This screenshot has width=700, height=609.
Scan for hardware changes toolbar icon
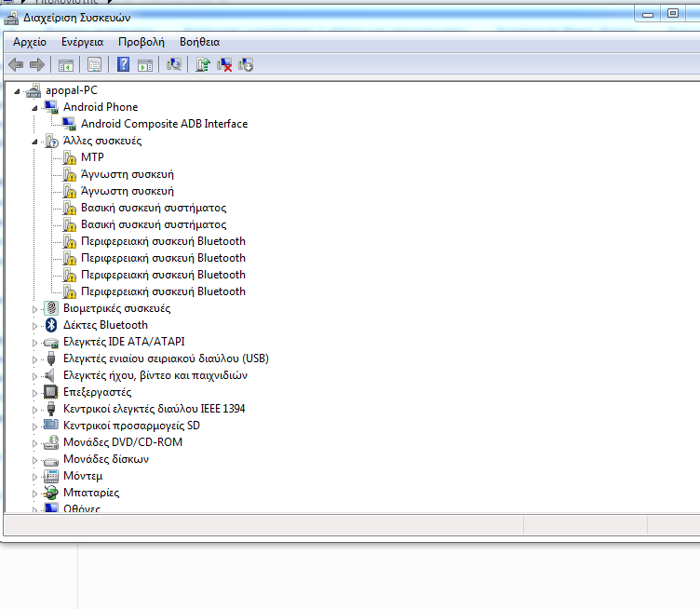(x=173, y=64)
